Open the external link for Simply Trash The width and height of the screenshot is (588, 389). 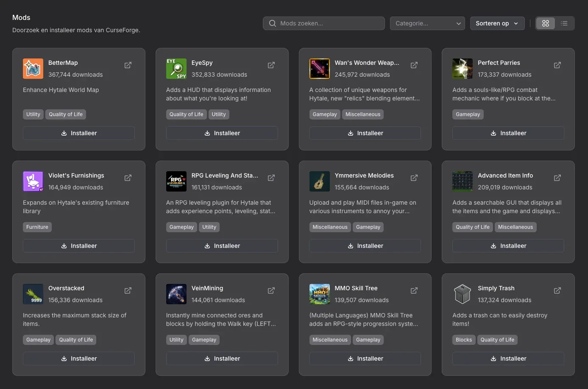(557, 290)
